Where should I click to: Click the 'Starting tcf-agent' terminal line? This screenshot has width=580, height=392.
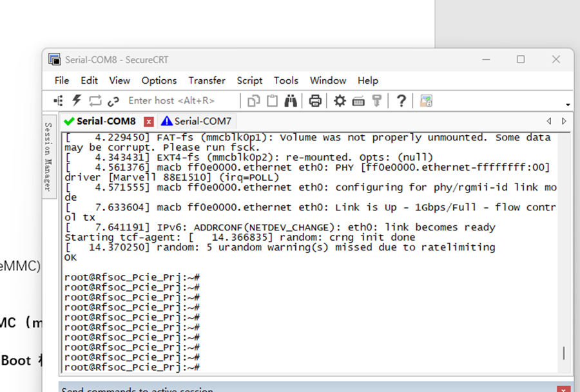240,237
